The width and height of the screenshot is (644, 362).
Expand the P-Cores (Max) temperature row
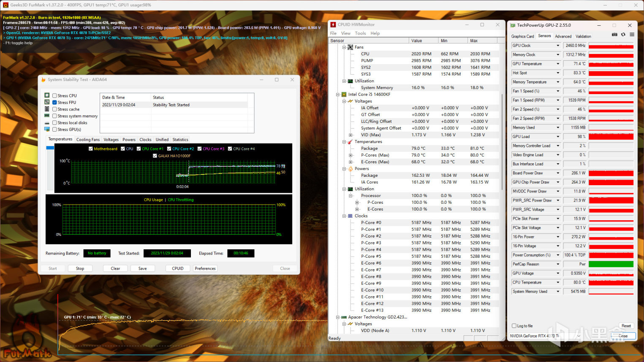(351, 155)
